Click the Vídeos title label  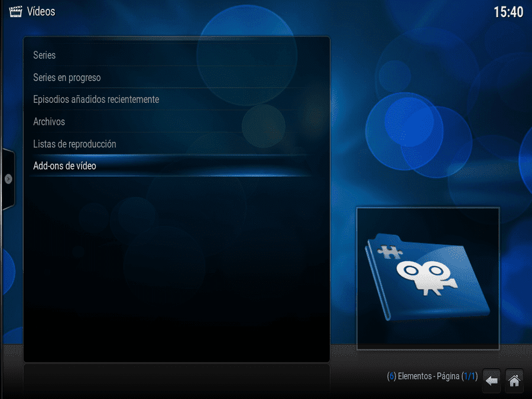(41, 12)
